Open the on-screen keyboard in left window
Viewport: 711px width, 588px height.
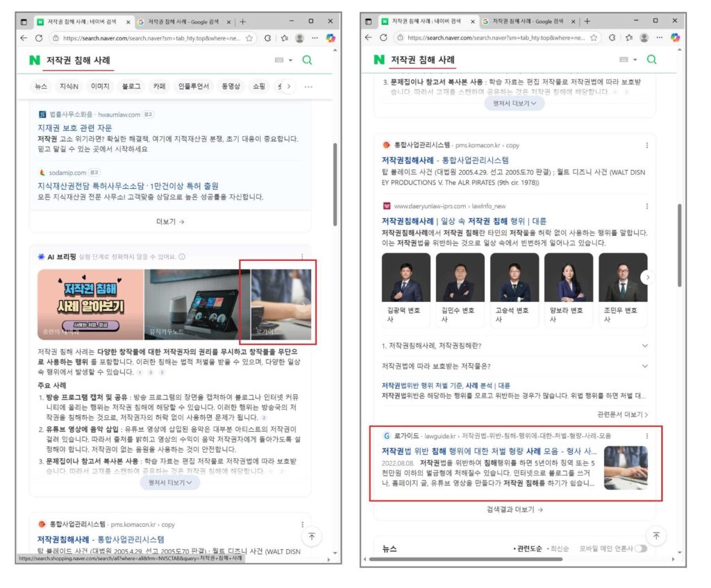[x=279, y=60]
